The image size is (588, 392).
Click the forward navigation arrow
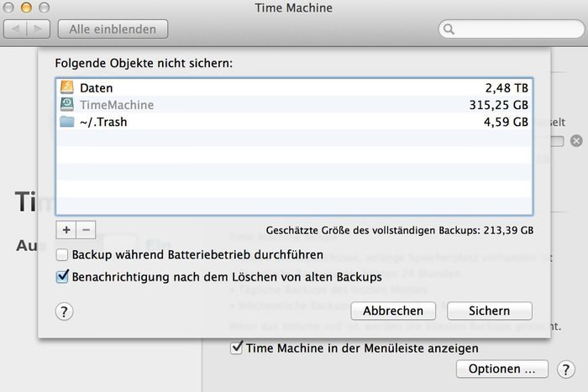pos(39,29)
